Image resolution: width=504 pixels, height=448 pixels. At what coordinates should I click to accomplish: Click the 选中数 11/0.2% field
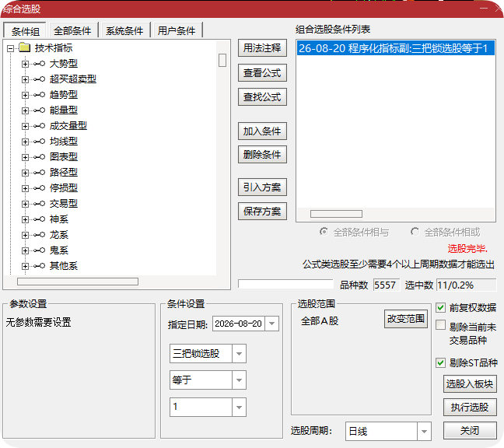(x=467, y=285)
